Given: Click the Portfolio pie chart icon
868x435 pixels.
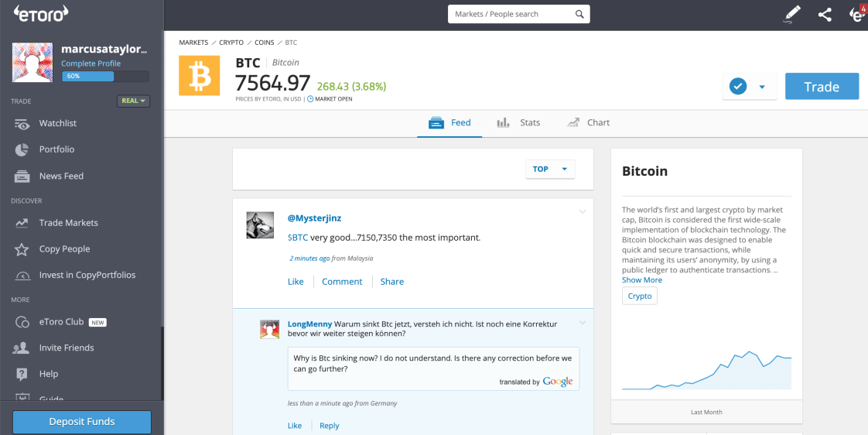Looking at the screenshot, I should point(22,149).
